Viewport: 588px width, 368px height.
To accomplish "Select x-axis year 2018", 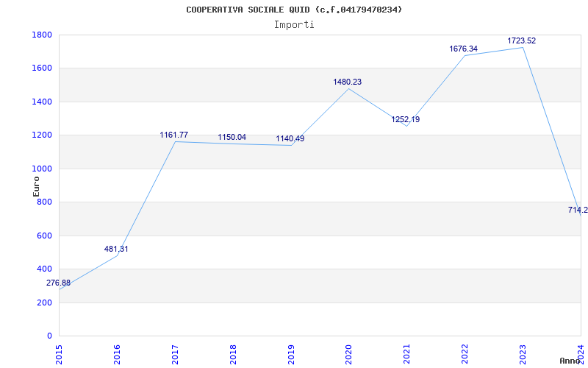I will pos(233,354).
